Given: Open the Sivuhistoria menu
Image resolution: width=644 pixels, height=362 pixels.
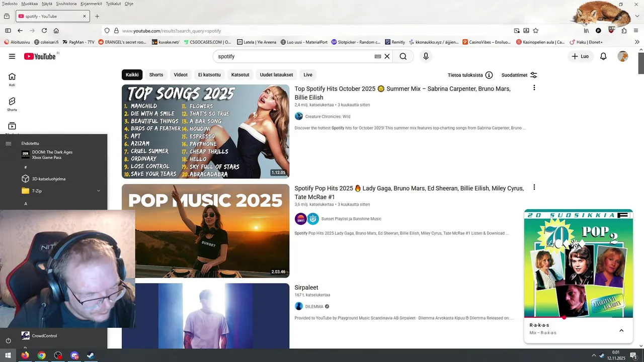Looking at the screenshot, I should point(66,4).
